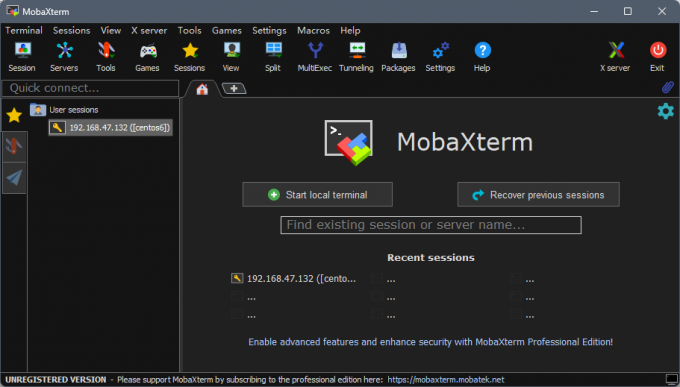Screen dimensions: 680x387
Task: Click the UNREGISTERED VERSION status text
Action: coord(56,380)
